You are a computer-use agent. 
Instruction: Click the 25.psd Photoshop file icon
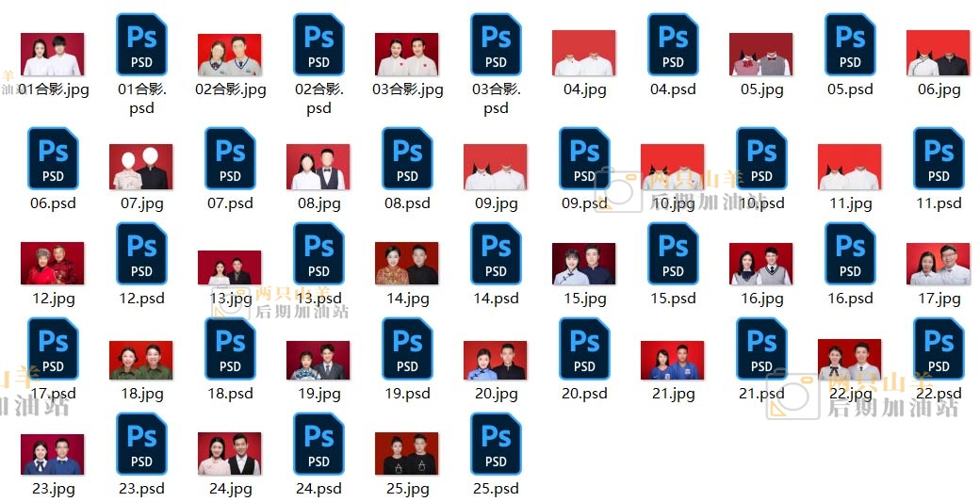tap(496, 445)
